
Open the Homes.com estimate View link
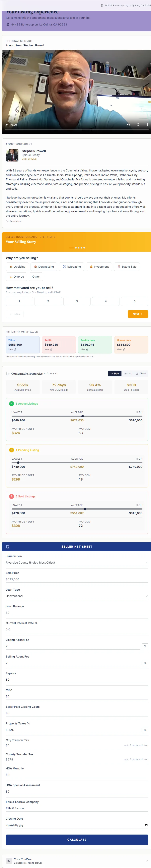point(121,349)
